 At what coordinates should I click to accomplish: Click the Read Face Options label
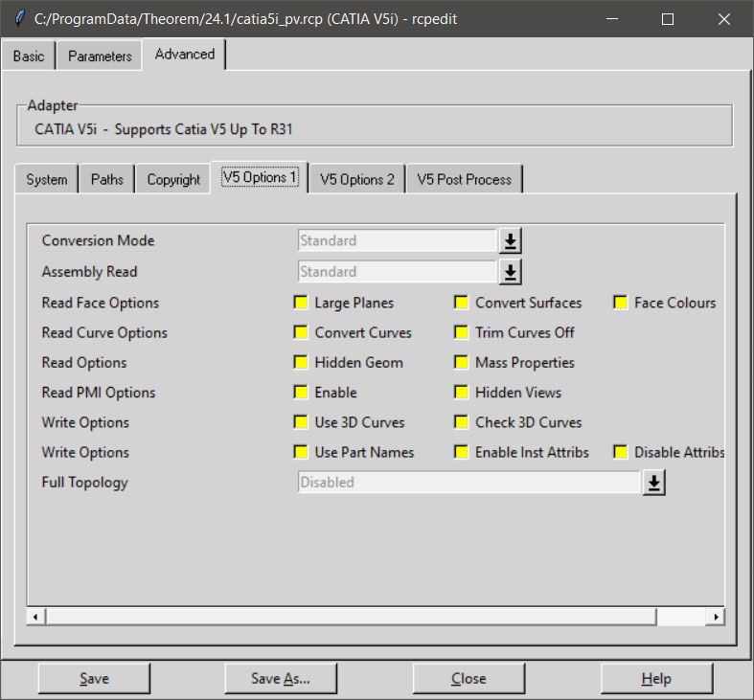[x=100, y=303]
